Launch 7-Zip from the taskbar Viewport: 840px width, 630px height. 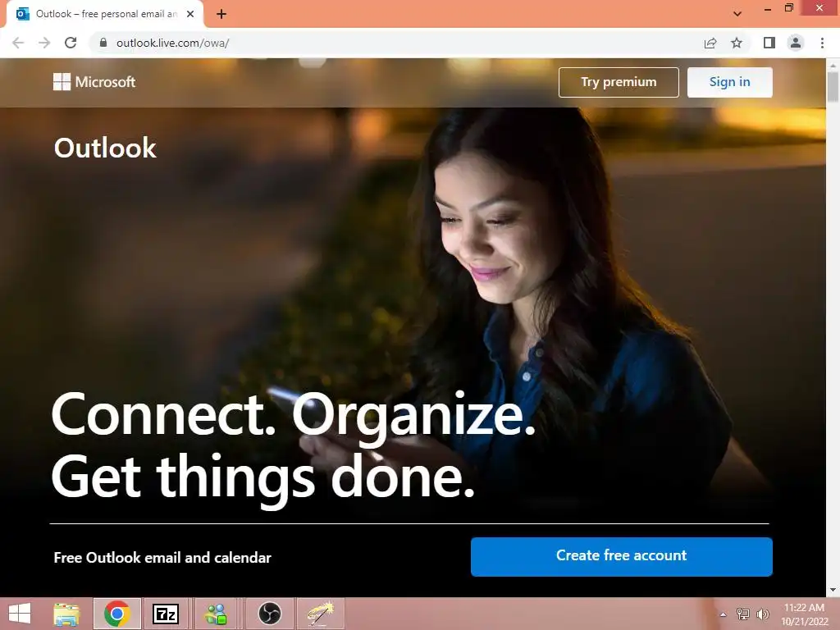tap(166, 614)
